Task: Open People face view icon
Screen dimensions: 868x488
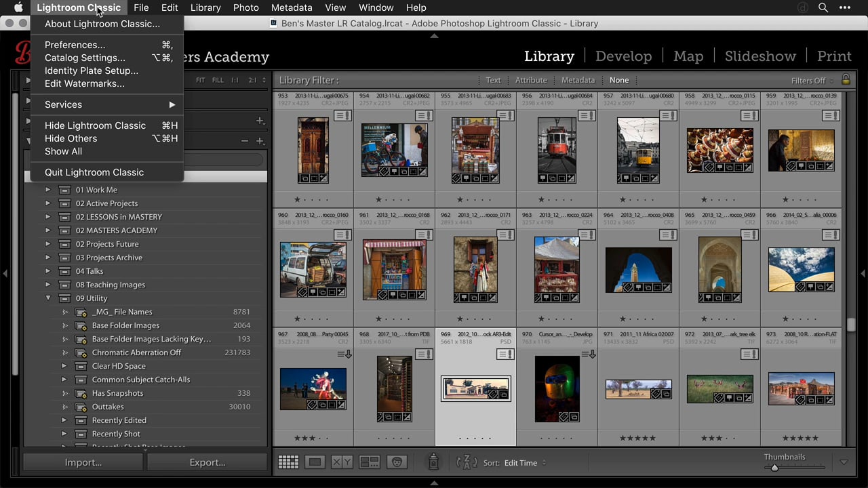Action: click(x=397, y=462)
